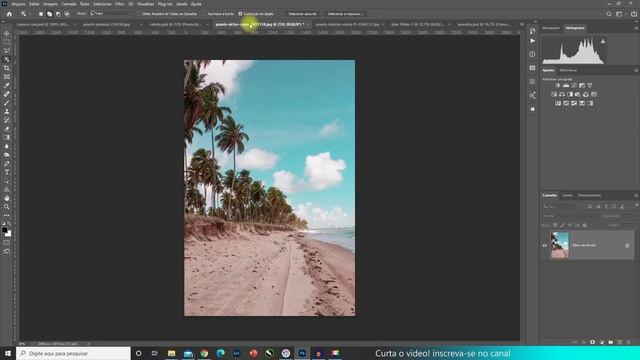
Task: Select the Clone Stamp tool
Action: (7, 111)
